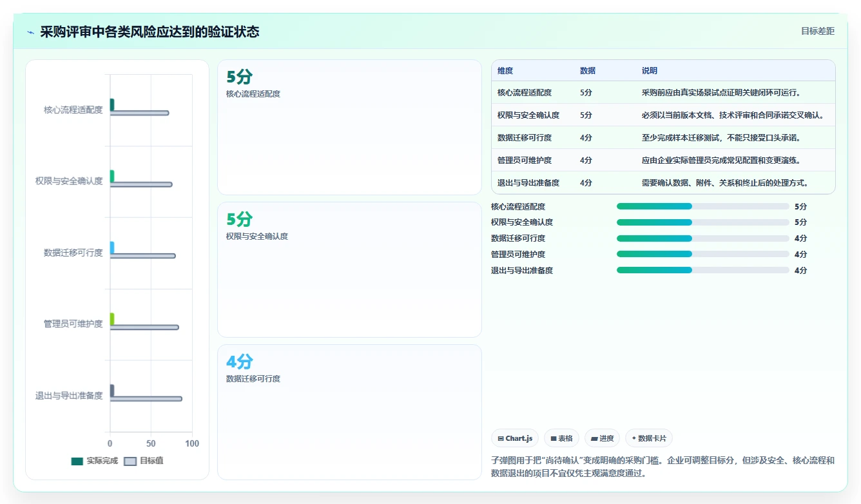
Task: Click the 管理员可维护度 progress bar
Action: (x=703, y=254)
